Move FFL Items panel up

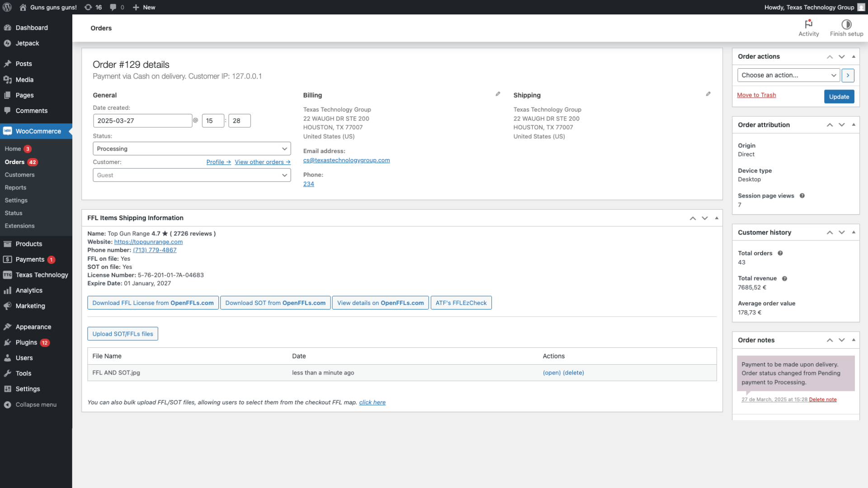point(693,218)
